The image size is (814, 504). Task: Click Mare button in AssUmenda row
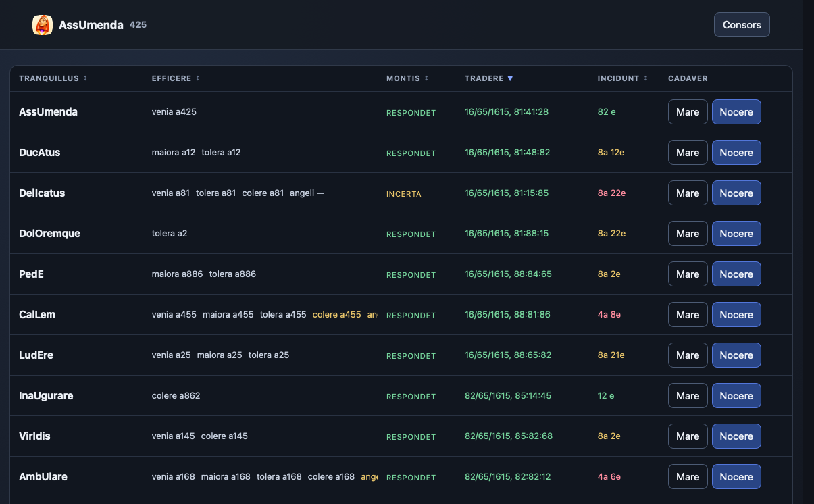688,112
